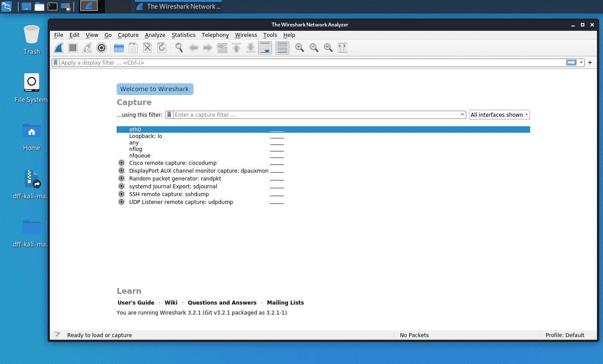Open the terminal emulator from the taskbar
603x364 pixels.
click(x=52, y=6)
